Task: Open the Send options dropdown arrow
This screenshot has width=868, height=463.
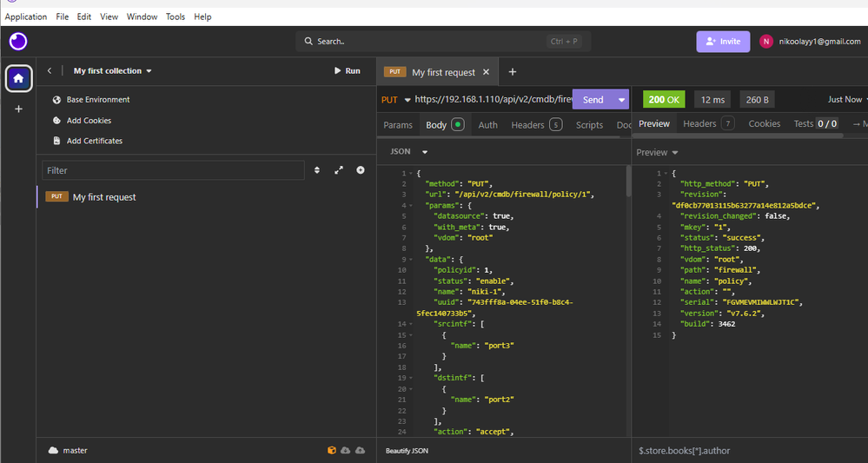Action: click(621, 100)
